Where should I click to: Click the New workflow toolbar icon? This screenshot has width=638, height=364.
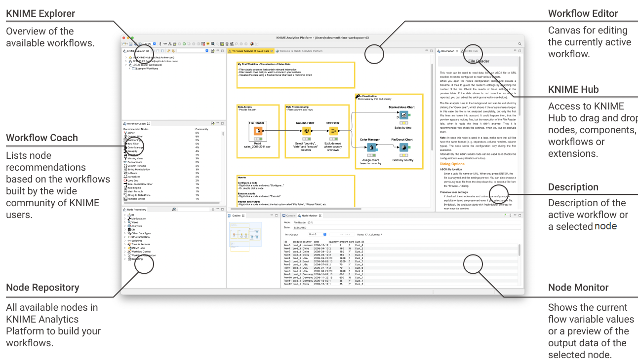click(x=125, y=44)
